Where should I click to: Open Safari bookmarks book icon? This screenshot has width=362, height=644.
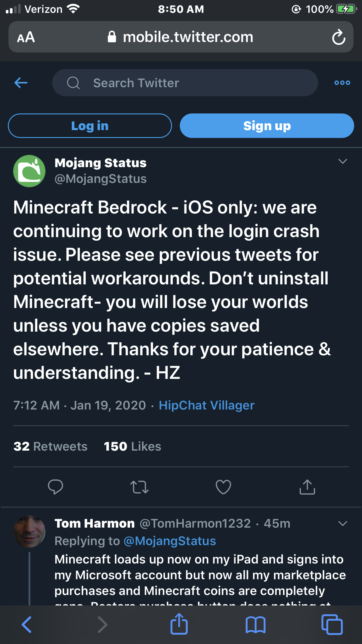click(x=256, y=625)
